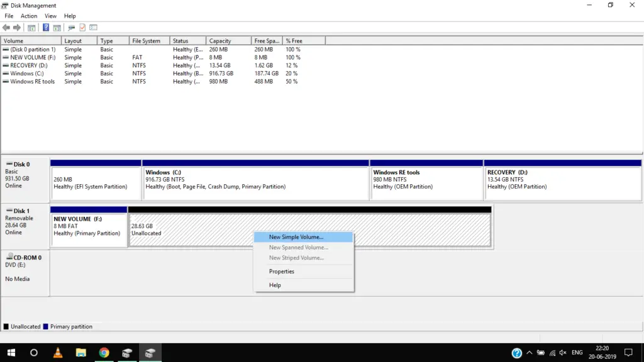Click the blue question mark toolbar icon
The image size is (644, 362).
click(45, 28)
